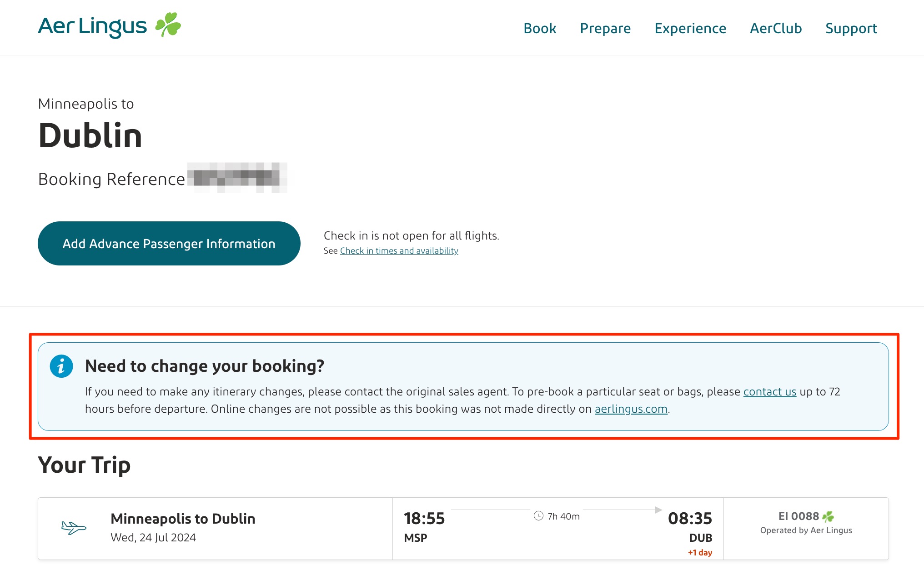This screenshot has height=580, width=924.
Task: Click the shamrock next to flight EI 0088
Action: tap(829, 516)
